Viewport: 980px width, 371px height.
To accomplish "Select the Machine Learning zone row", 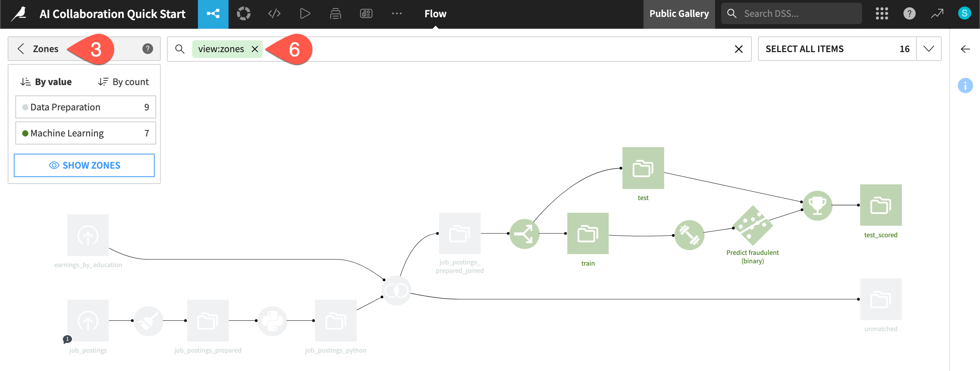I will 85,133.
